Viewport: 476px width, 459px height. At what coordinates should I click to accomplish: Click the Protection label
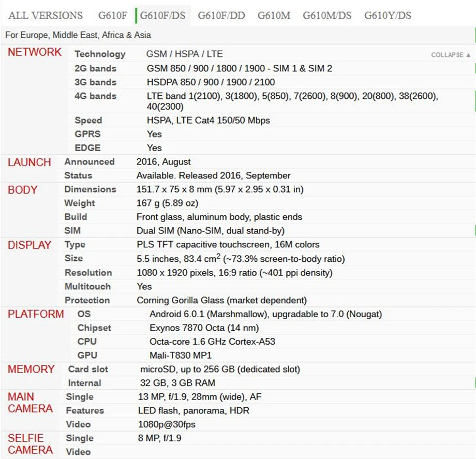(87, 300)
